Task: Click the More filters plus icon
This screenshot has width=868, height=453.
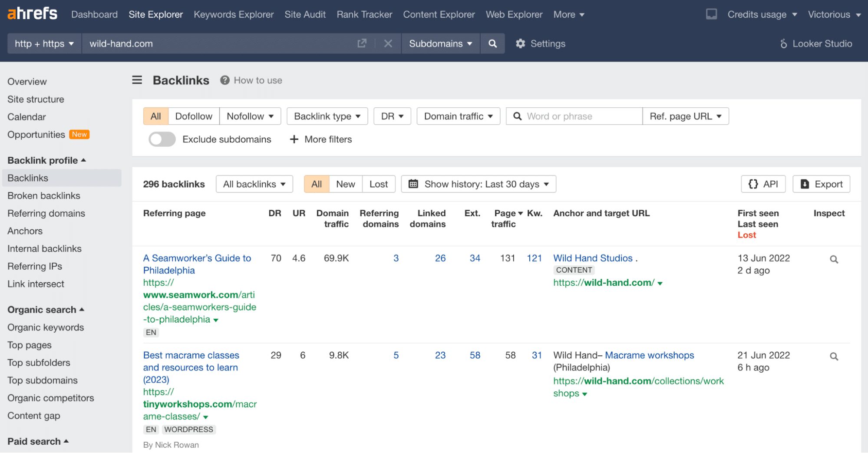Action: pyautogui.click(x=294, y=139)
